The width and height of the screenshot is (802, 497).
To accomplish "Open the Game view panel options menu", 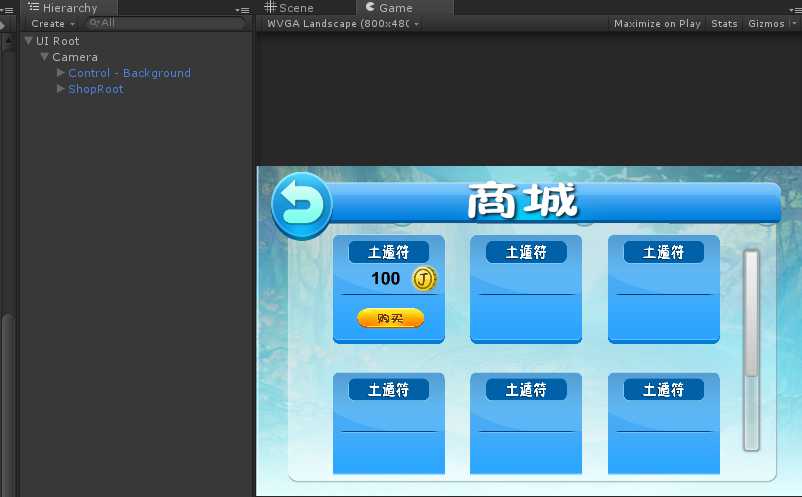I will (795, 10).
